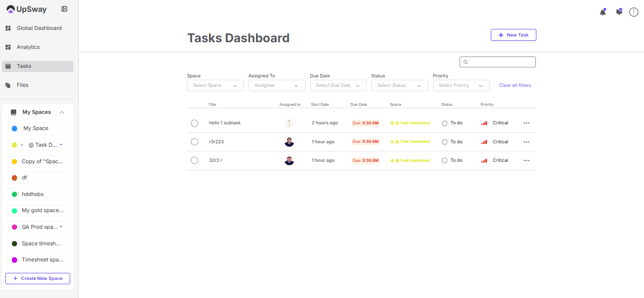Click the New Task button
Image resolution: width=644 pixels, height=298 pixels.
(x=513, y=35)
